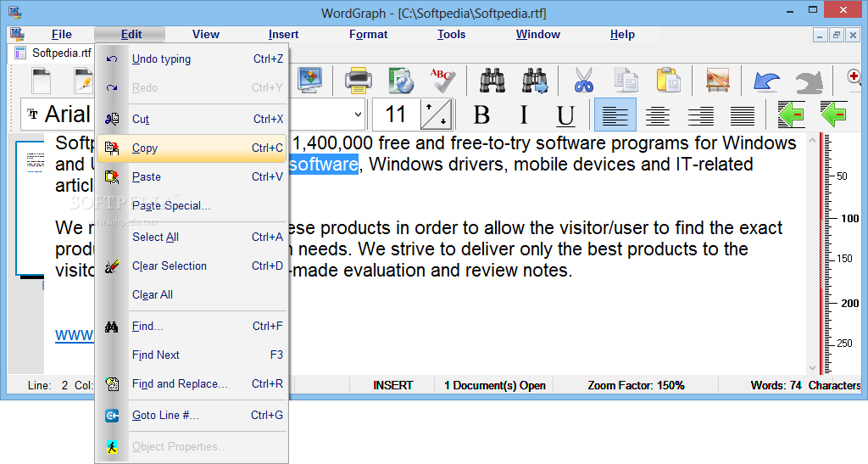Click '1 Document(s) Open' status text
This screenshot has width=868, height=464.
tap(495, 385)
